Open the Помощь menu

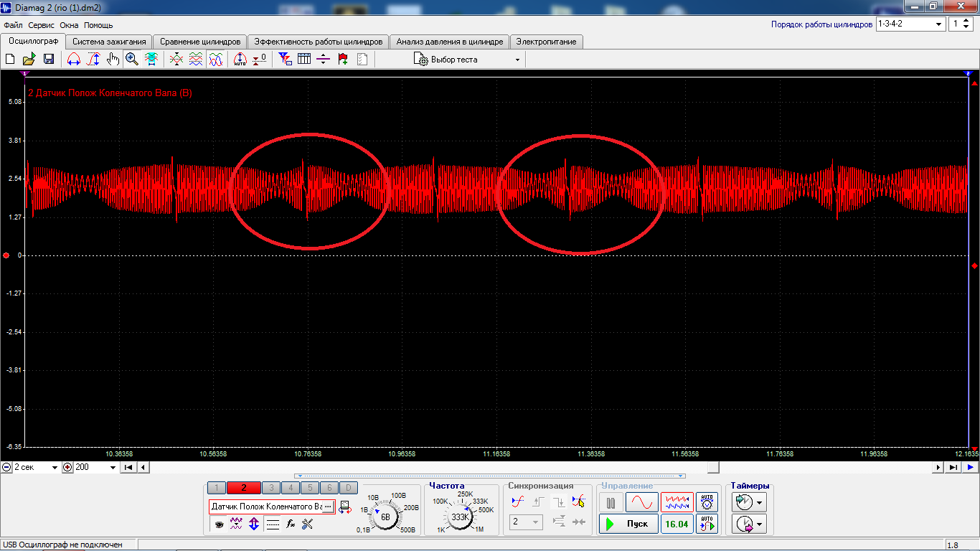pos(98,24)
